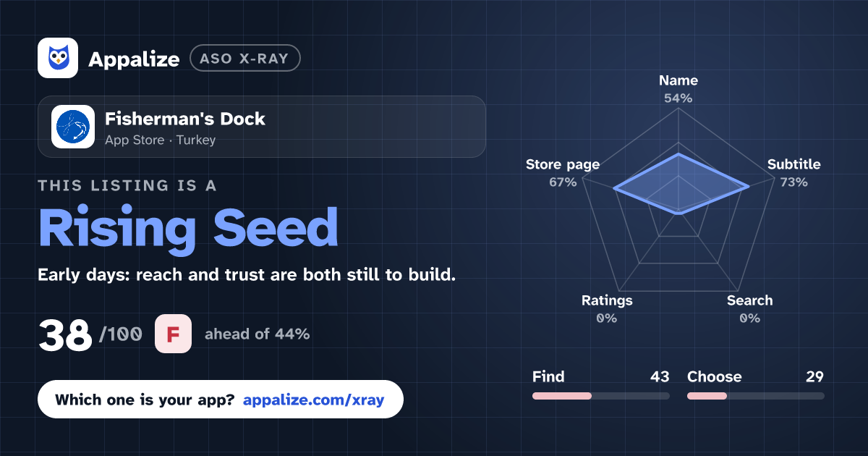The width and height of the screenshot is (868, 456).
Task: Click the Choose score progress bar
Action: coord(755,396)
